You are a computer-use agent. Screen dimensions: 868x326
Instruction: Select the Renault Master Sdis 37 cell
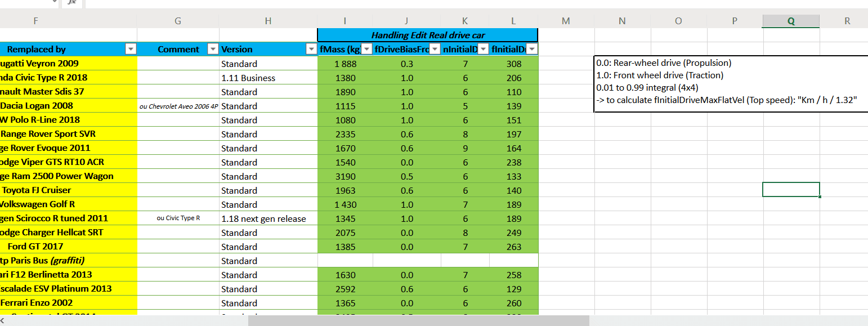[x=68, y=92]
